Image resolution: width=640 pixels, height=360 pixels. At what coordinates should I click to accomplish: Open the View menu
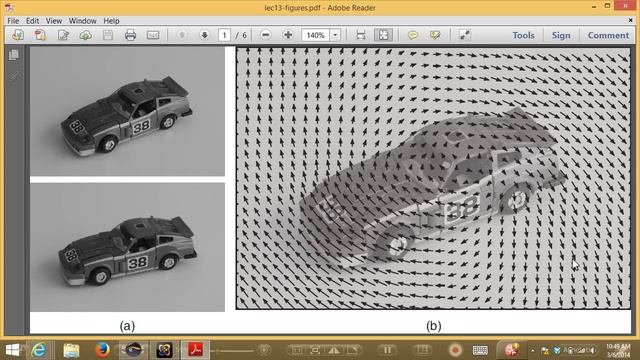53,21
